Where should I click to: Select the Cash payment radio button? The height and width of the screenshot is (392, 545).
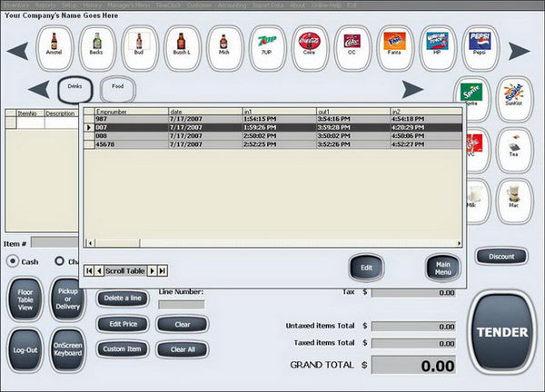[13, 261]
